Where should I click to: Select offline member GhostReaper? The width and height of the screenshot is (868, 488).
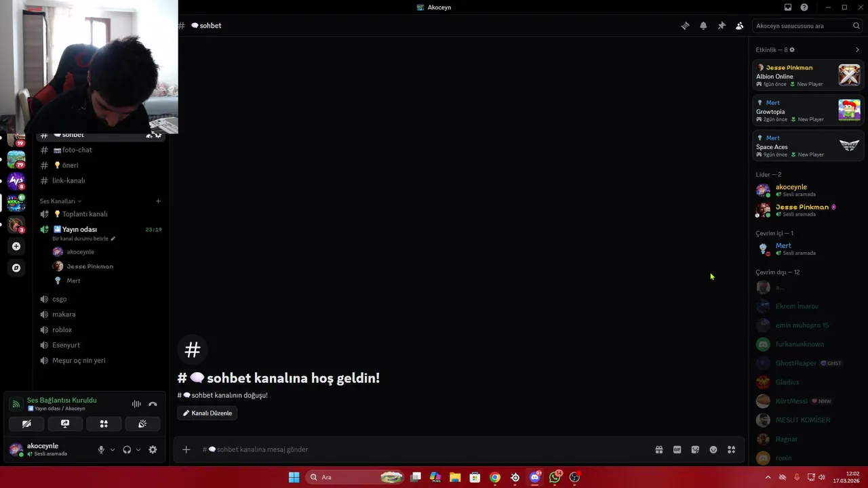pos(808,363)
